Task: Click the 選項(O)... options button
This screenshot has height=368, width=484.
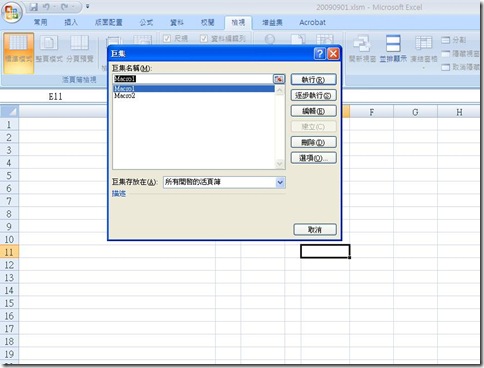Action: coord(313,158)
